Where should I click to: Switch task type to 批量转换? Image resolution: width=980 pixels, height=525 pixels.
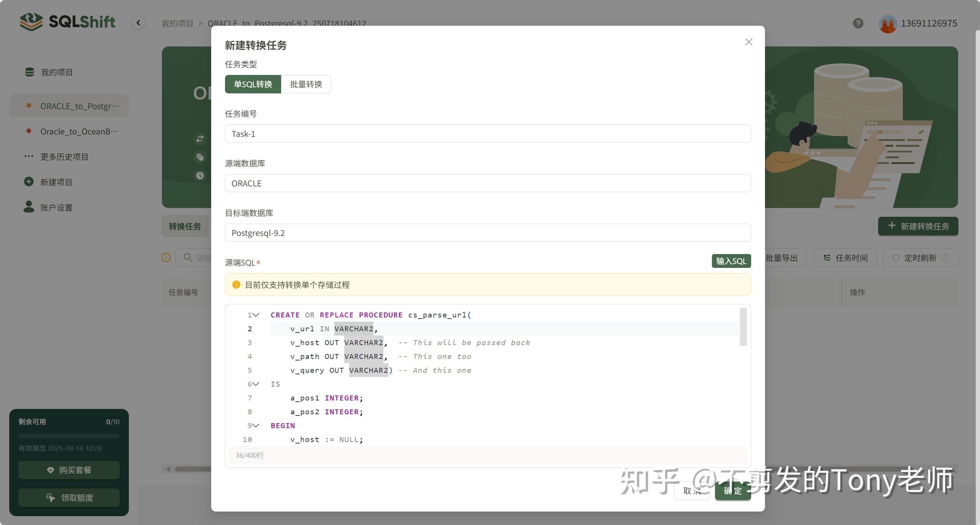pos(306,84)
